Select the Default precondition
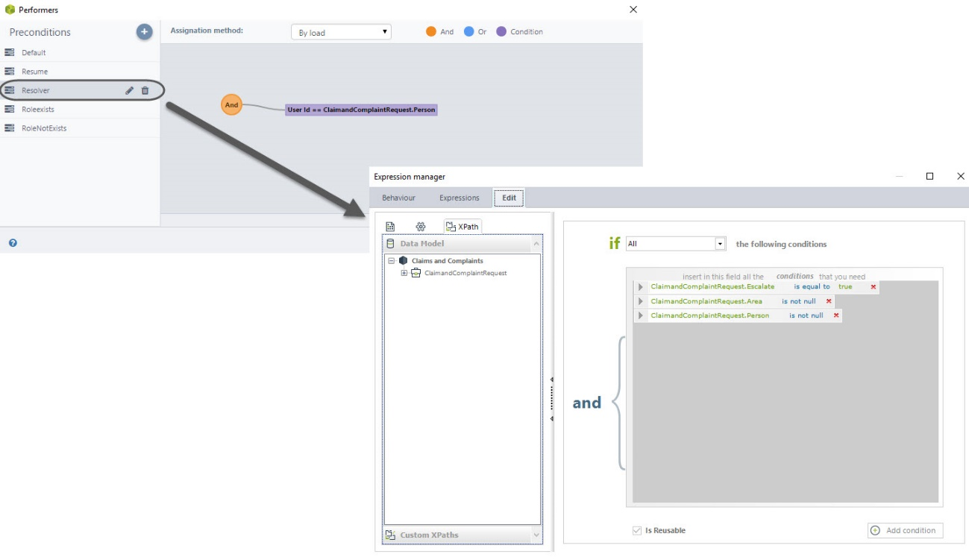The height and width of the screenshot is (560, 969). click(x=80, y=52)
